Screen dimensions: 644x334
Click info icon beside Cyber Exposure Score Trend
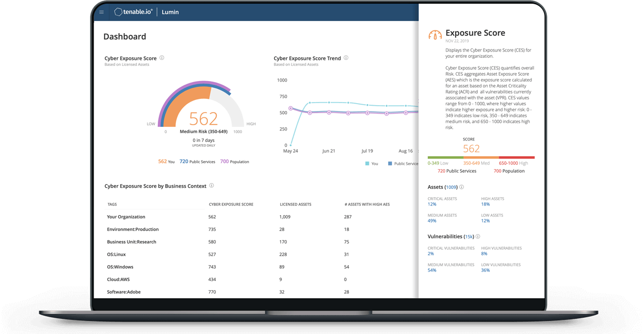(346, 58)
